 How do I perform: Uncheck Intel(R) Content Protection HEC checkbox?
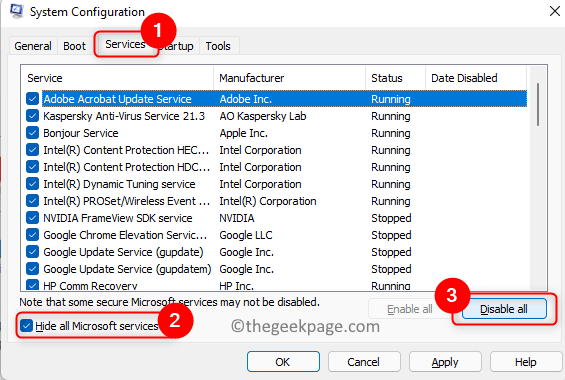[32, 150]
